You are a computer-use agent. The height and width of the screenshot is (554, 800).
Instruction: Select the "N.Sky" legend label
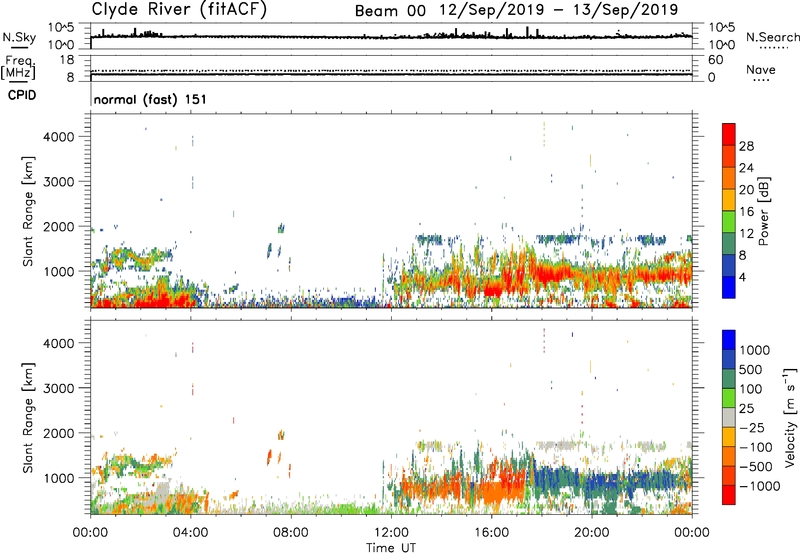click(x=19, y=37)
